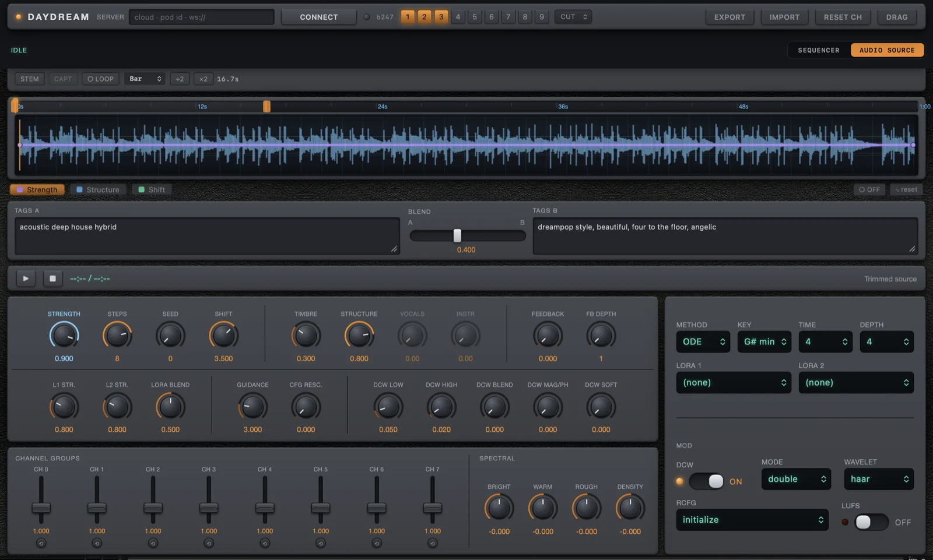This screenshot has width=933, height=560.
Task: Click the TIMBRE knob
Action: click(306, 336)
